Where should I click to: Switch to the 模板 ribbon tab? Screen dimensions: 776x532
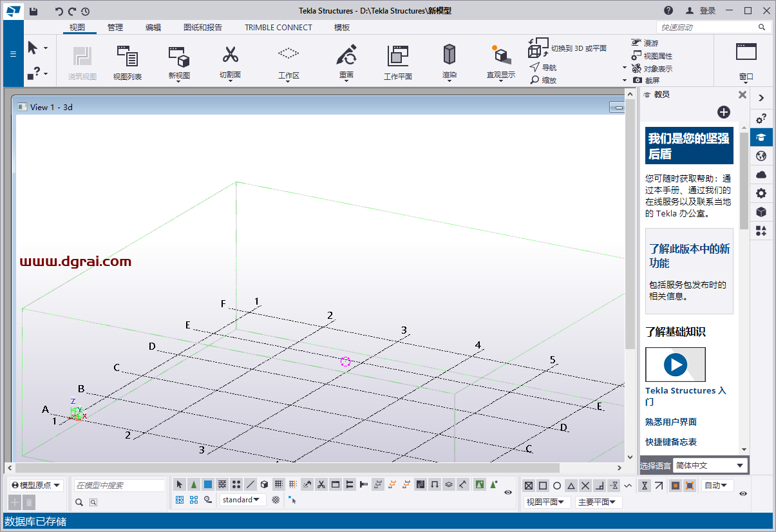pyautogui.click(x=342, y=27)
